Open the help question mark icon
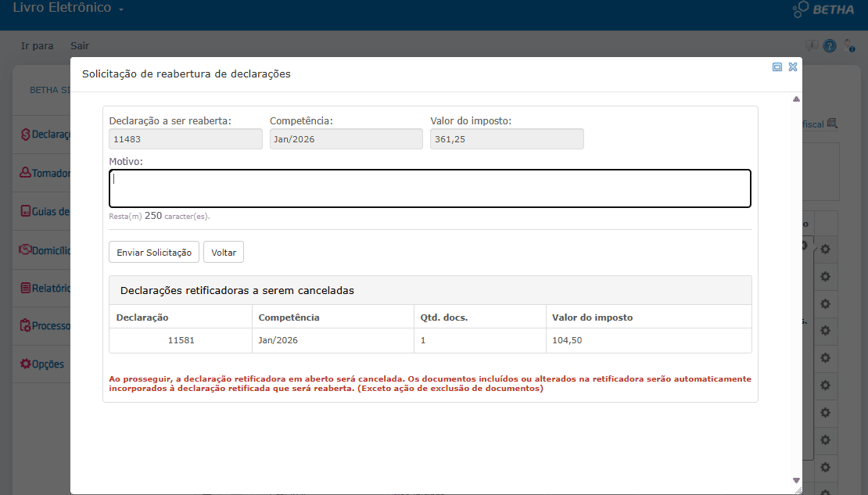Image resolution: width=868 pixels, height=495 pixels. click(x=830, y=47)
